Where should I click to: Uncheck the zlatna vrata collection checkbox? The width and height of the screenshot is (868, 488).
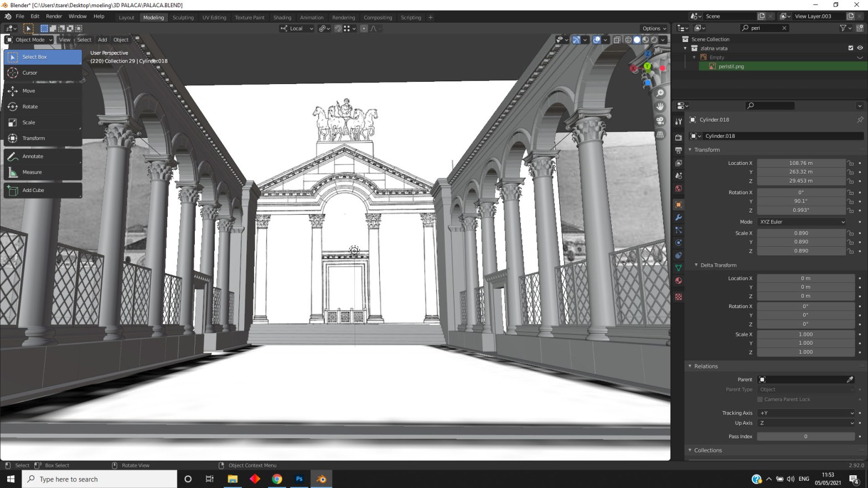851,48
